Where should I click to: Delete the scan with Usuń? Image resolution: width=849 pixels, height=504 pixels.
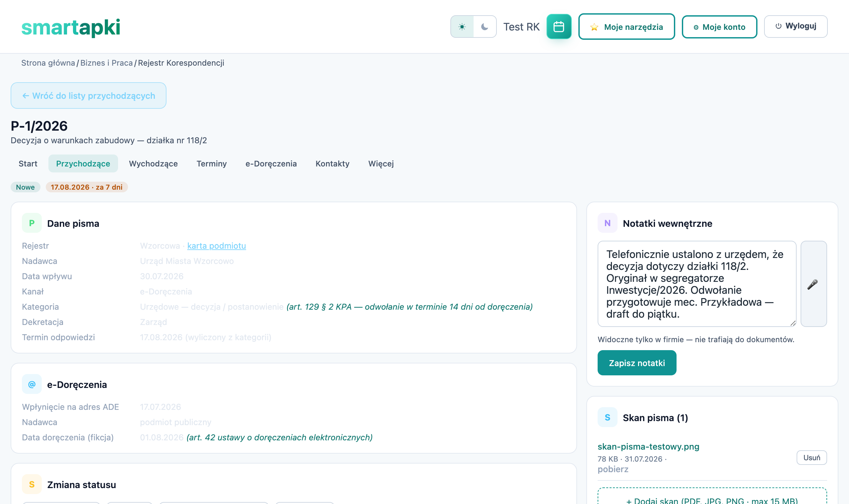(812, 458)
